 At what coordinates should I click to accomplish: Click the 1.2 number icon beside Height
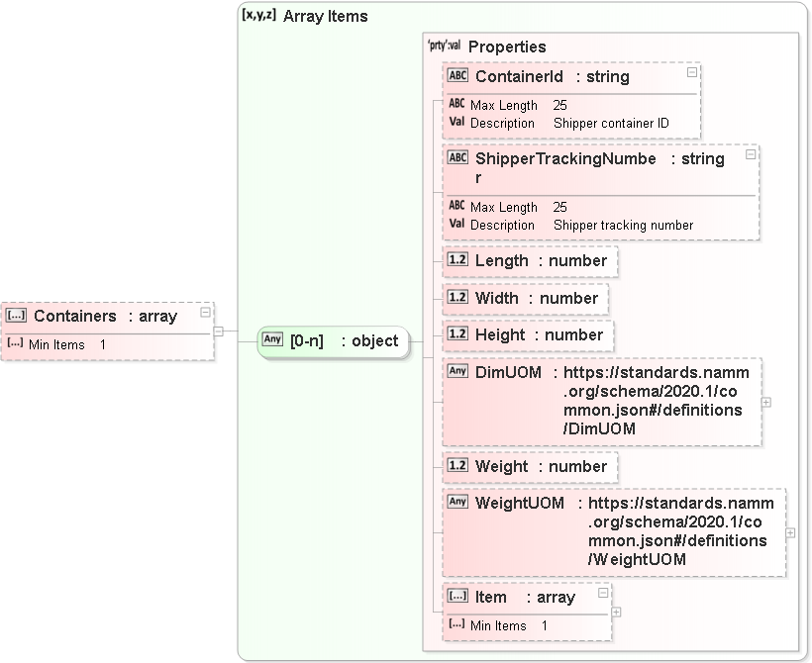[x=457, y=333]
